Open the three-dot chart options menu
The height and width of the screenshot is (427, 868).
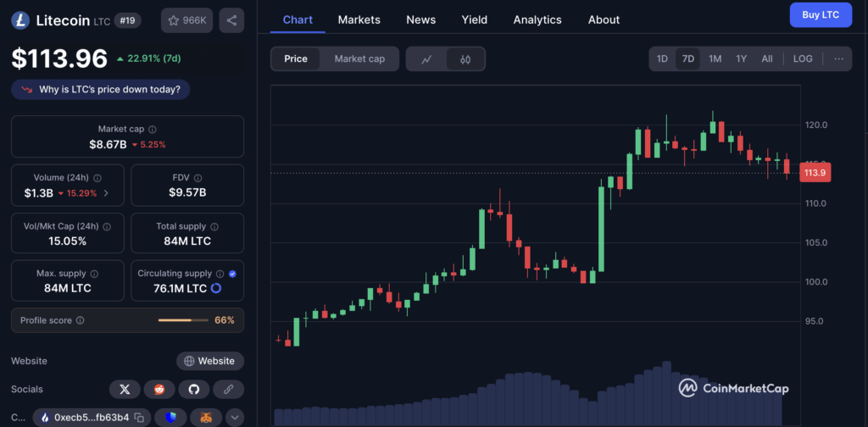(x=839, y=58)
